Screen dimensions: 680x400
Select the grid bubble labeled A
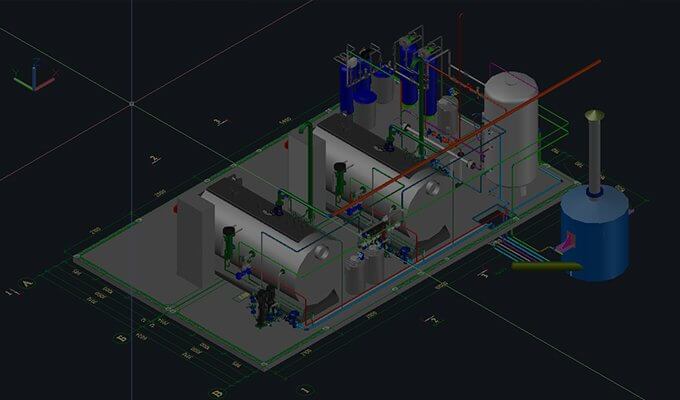pyautogui.click(x=27, y=283)
